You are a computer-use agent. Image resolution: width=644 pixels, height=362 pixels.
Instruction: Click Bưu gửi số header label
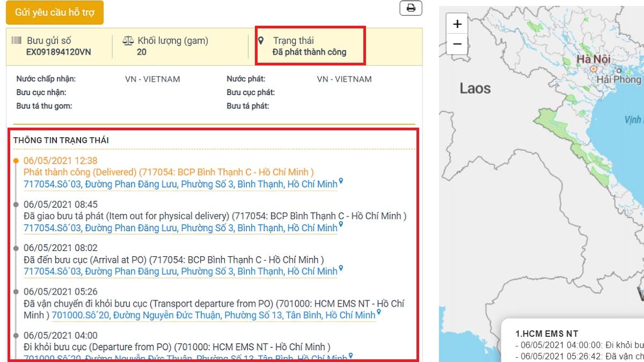tap(49, 40)
